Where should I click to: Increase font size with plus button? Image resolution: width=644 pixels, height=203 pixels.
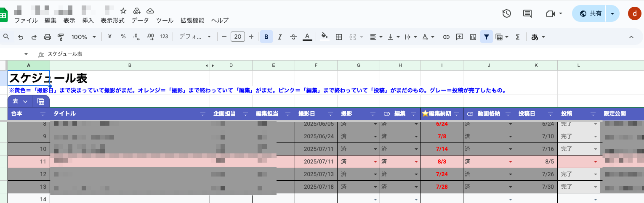coord(251,37)
